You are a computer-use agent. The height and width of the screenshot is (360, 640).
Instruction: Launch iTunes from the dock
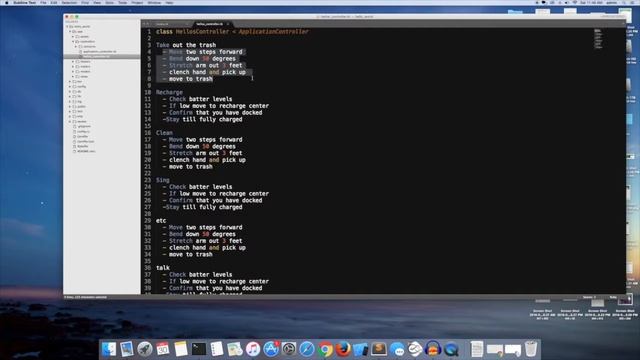pos(253,349)
